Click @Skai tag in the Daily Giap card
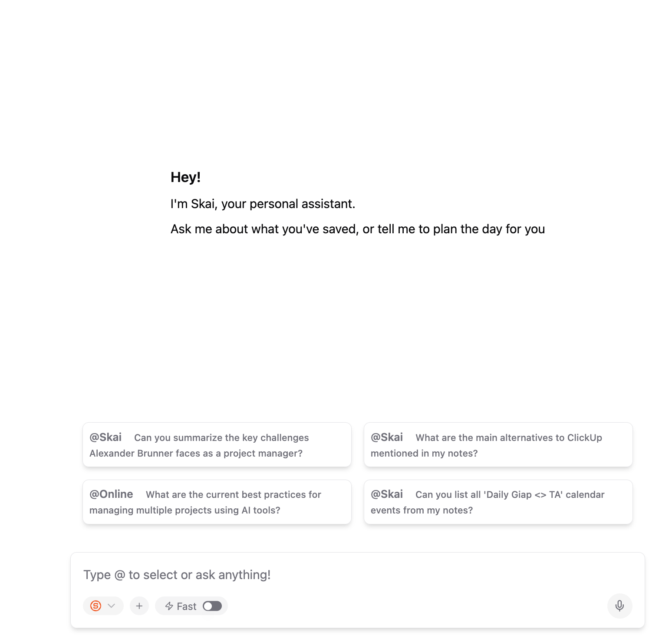 (x=387, y=494)
